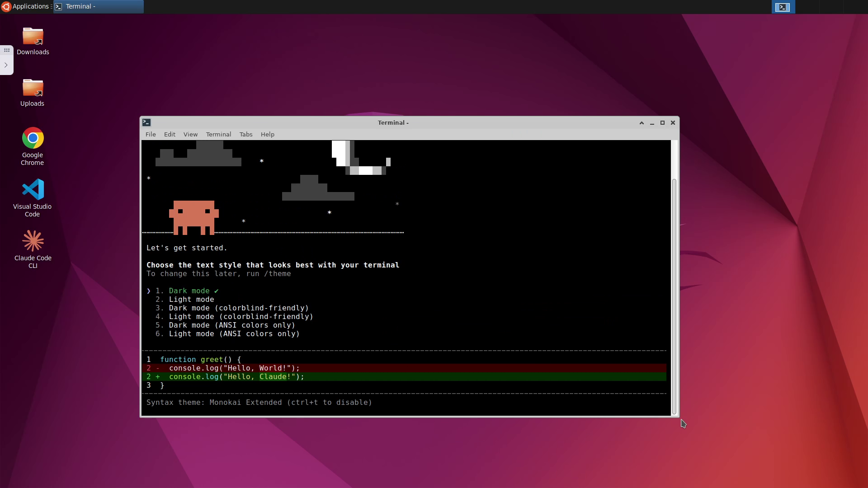The width and height of the screenshot is (868, 488).
Task: Click the terminal vertical scrollbar thumb
Action: (674, 296)
